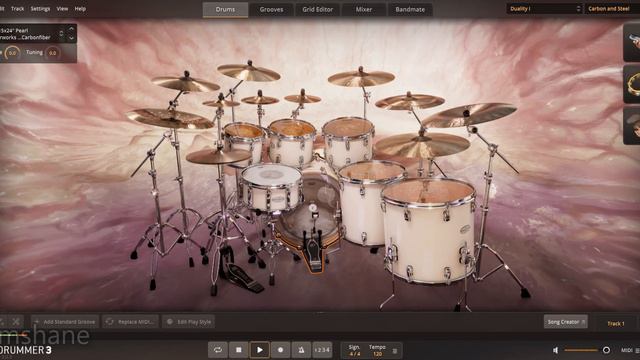The image size is (640, 360).
Task: Select the hi-hat cymbals above the snare
Action: (218, 156)
